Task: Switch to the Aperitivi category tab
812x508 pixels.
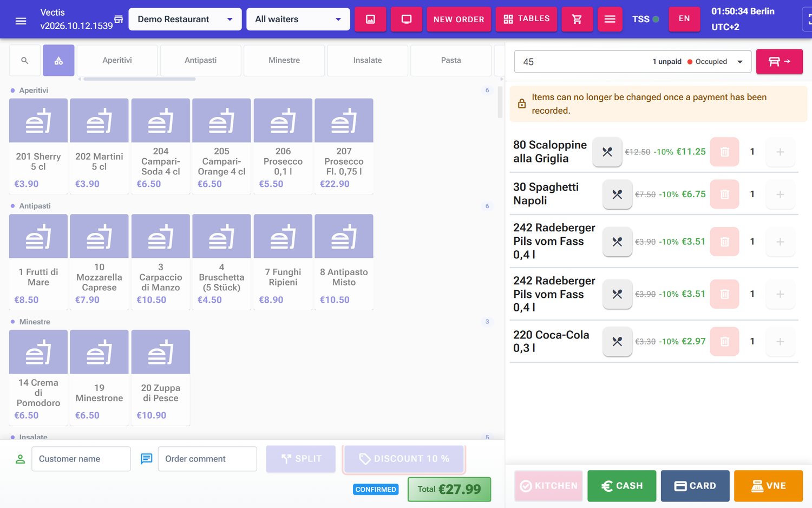Action: (117, 61)
